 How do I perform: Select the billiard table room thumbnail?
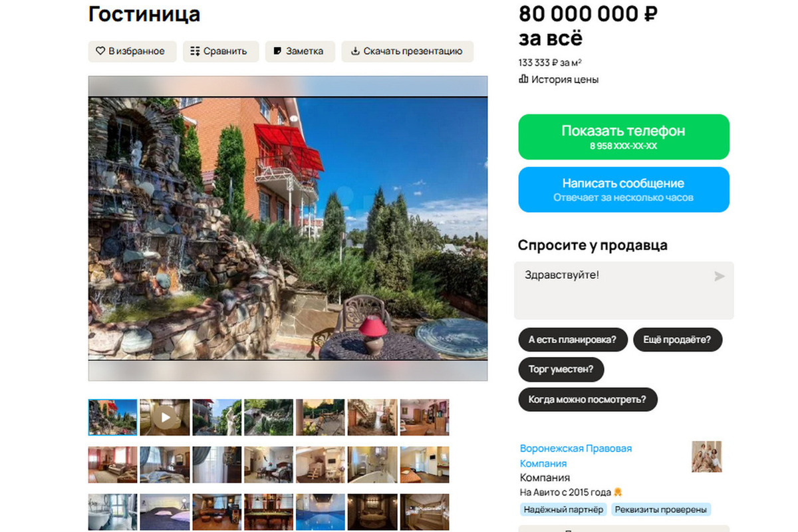pyautogui.click(x=269, y=511)
